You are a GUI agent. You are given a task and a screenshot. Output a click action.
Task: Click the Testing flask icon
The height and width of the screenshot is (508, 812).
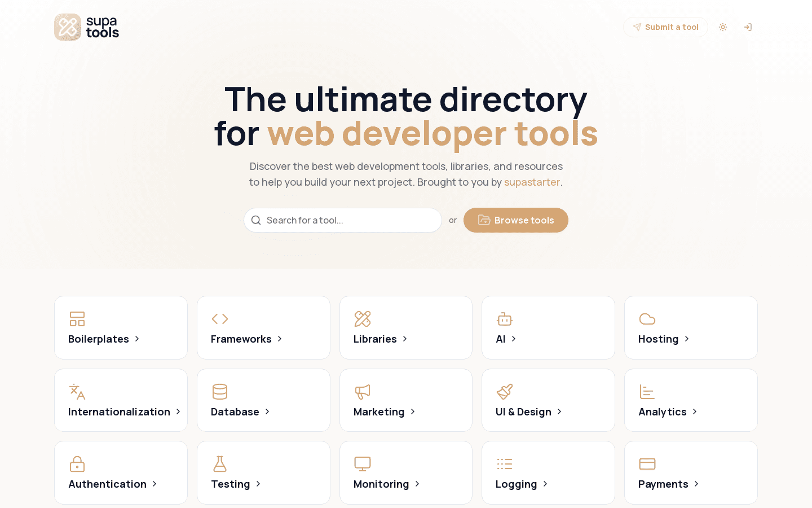pos(220,464)
